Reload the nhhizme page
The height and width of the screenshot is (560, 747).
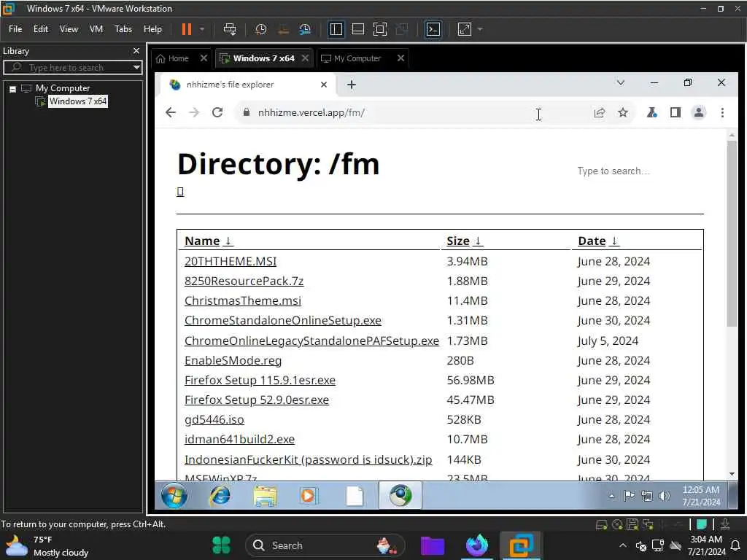[217, 112]
